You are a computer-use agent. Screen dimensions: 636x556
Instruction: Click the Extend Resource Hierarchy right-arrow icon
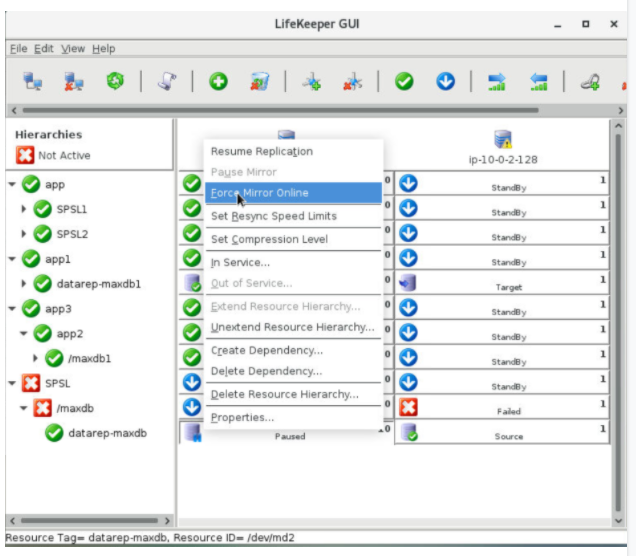pos(497,82)
